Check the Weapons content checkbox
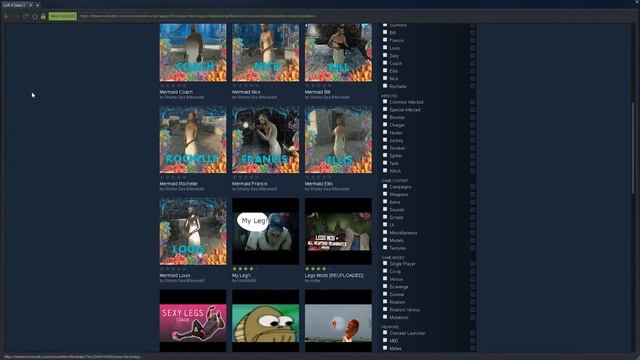 pos(385,194)
